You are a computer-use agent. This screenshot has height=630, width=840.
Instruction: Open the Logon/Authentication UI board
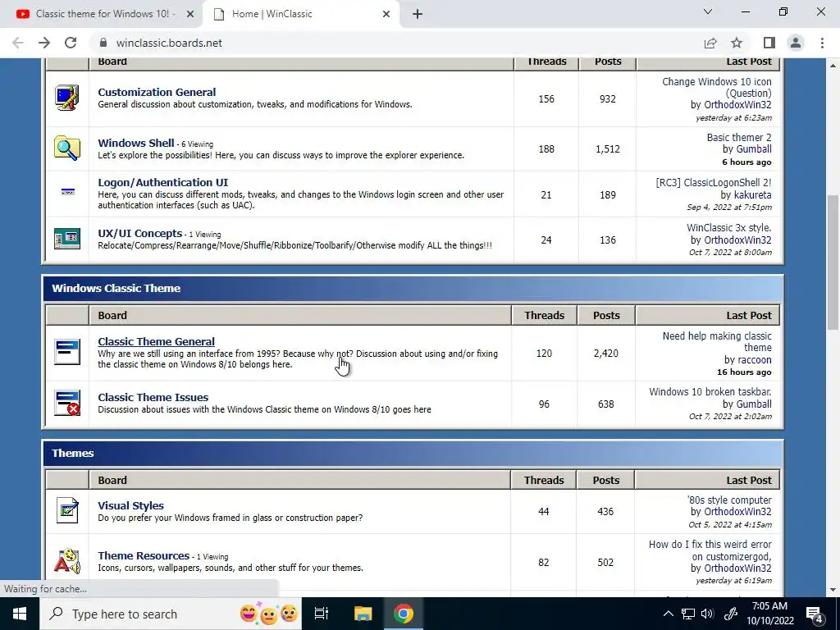[x=163, y=182]
